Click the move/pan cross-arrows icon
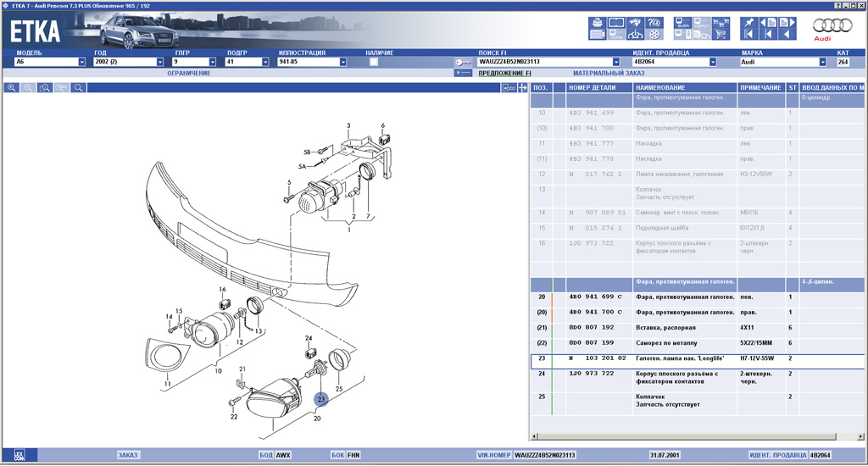Viewport: 868px width, 466px height. pos(522,88)
